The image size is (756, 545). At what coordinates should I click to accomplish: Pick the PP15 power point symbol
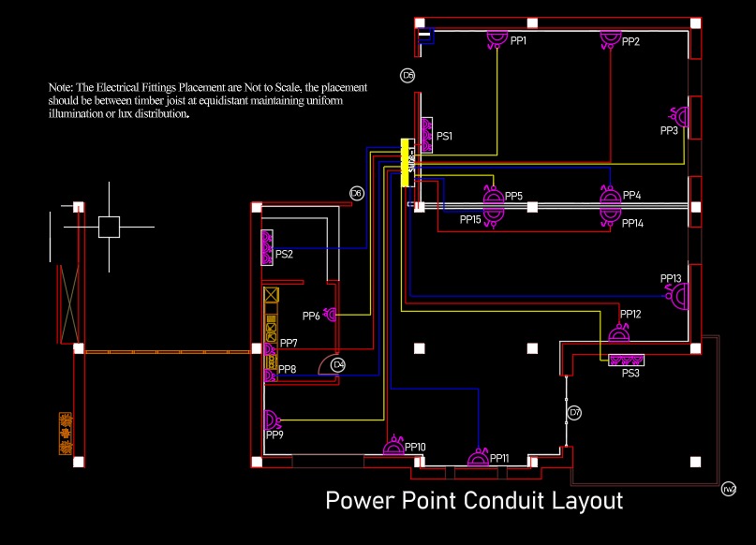tap(494, 218)
